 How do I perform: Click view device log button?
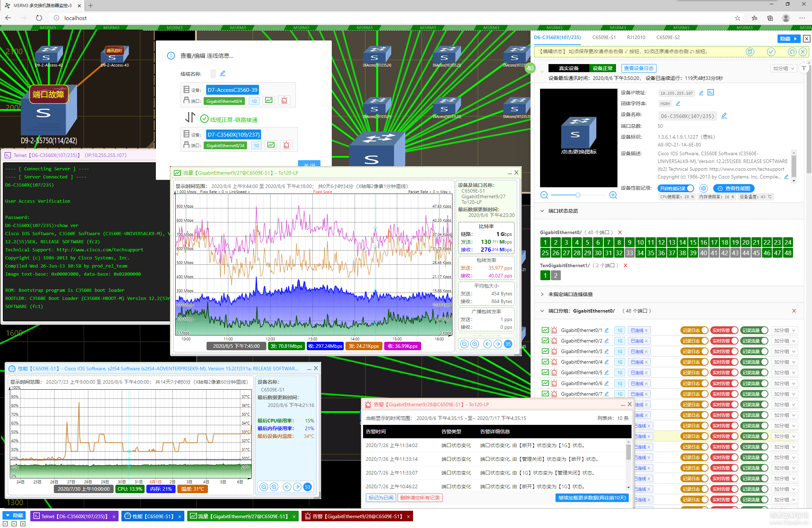pyautogui.click(x=639, y=68)
